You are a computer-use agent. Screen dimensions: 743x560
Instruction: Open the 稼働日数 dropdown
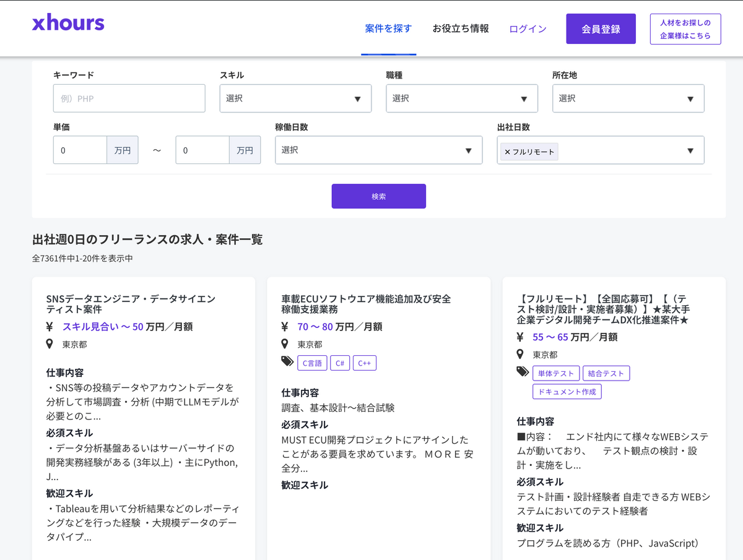coord(379,150)
